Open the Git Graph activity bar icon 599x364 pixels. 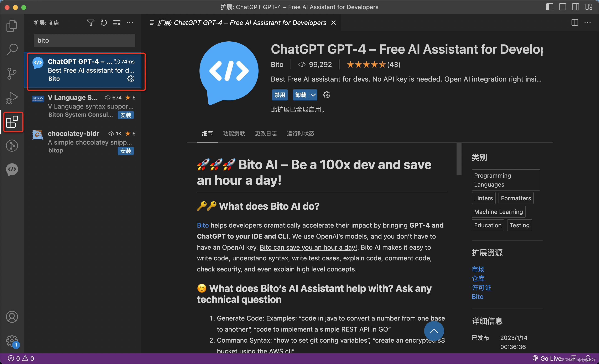click(x=12, y=146)
